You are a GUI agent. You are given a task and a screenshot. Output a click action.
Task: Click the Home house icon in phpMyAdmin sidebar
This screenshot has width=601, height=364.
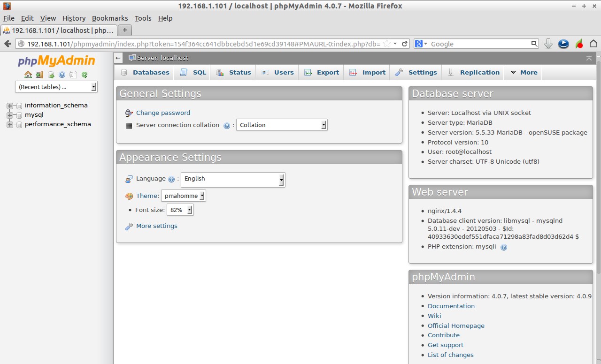[x=28, y=75]
